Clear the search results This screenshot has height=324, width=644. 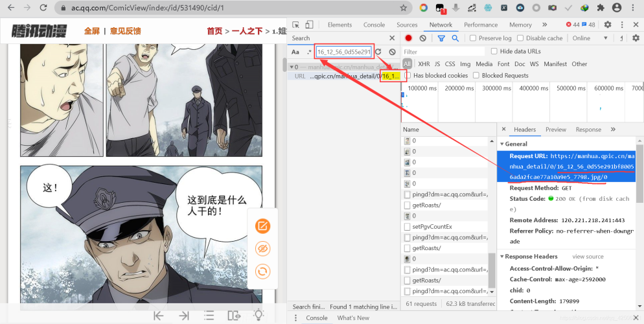coord(392,52)
